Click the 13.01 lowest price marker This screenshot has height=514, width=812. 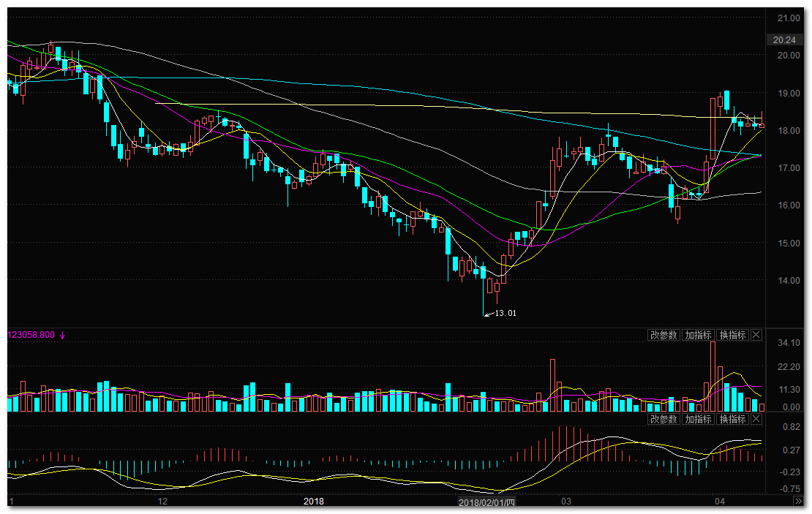505,313
